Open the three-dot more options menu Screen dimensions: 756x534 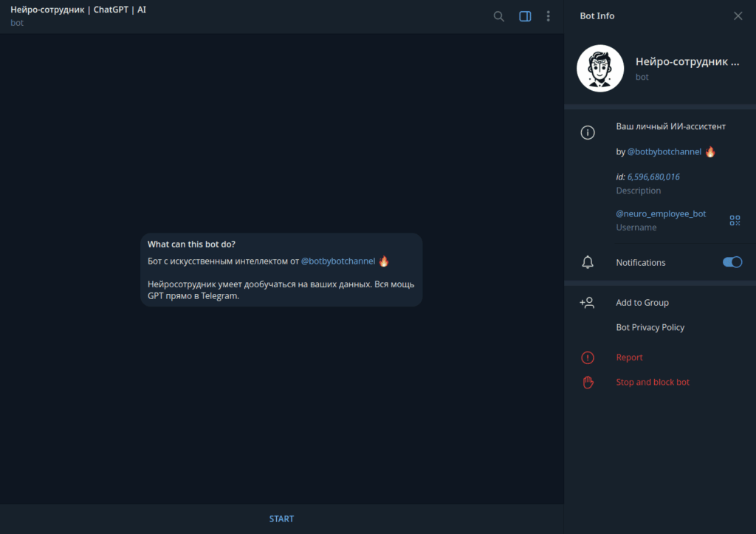[x=548, y=16]
